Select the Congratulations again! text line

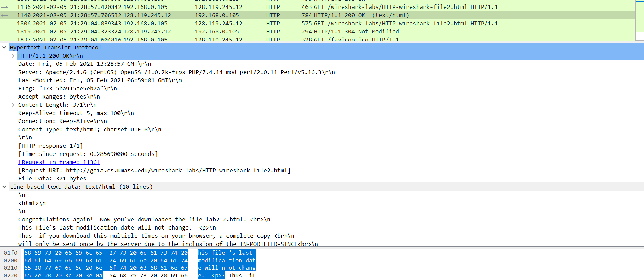(144, 219)
